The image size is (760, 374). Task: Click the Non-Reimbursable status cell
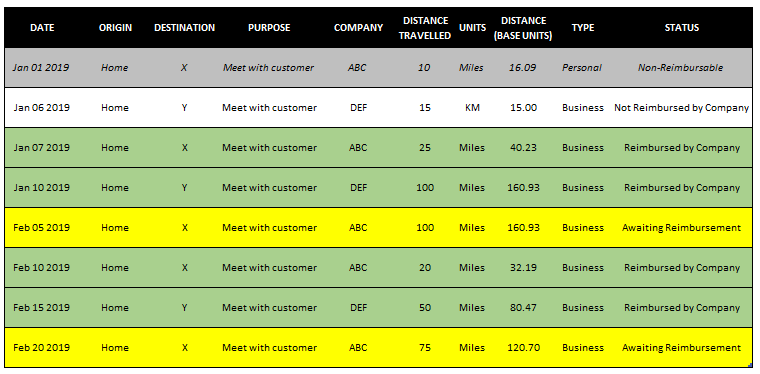[x=681, y=68]
